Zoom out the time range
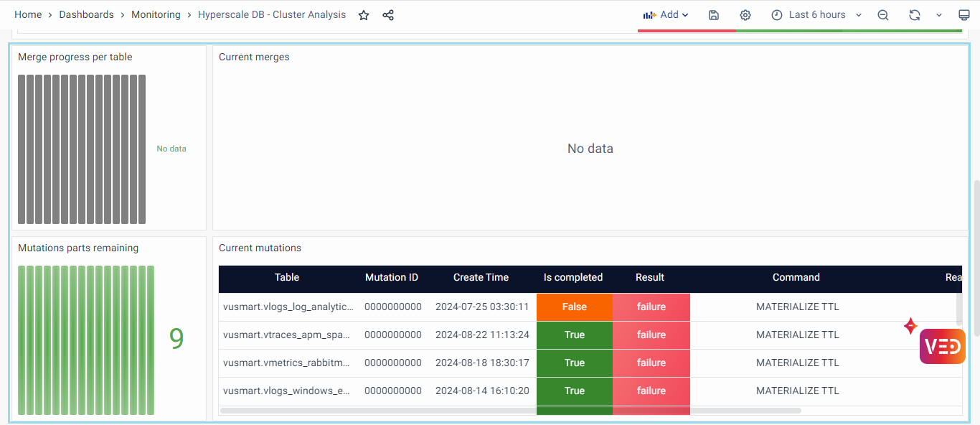The height and width of the screenshot is (425, 980). [x=883, y=15]
